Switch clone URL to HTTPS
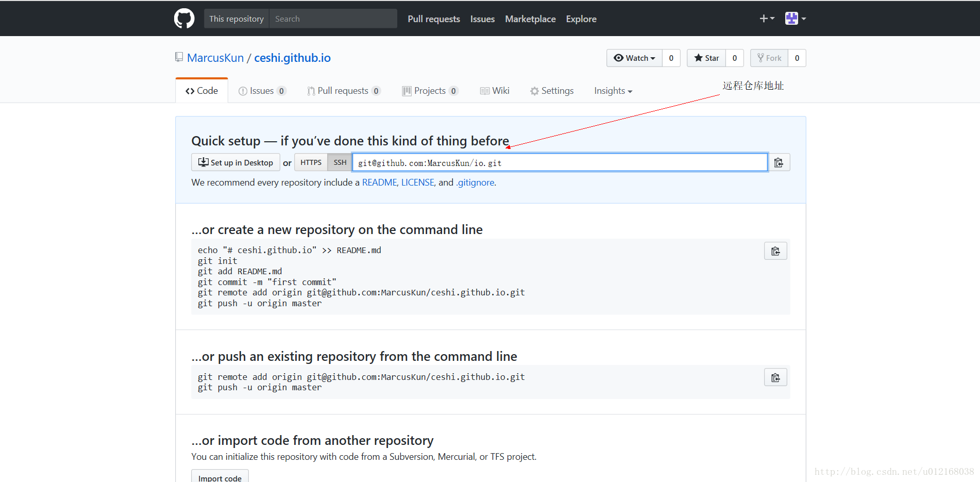Viewport: 980px width, 482px height. coord(311,162)
